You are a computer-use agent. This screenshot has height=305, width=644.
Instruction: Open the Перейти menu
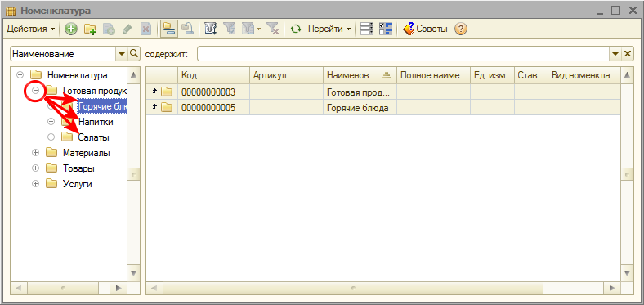[329, 29]
